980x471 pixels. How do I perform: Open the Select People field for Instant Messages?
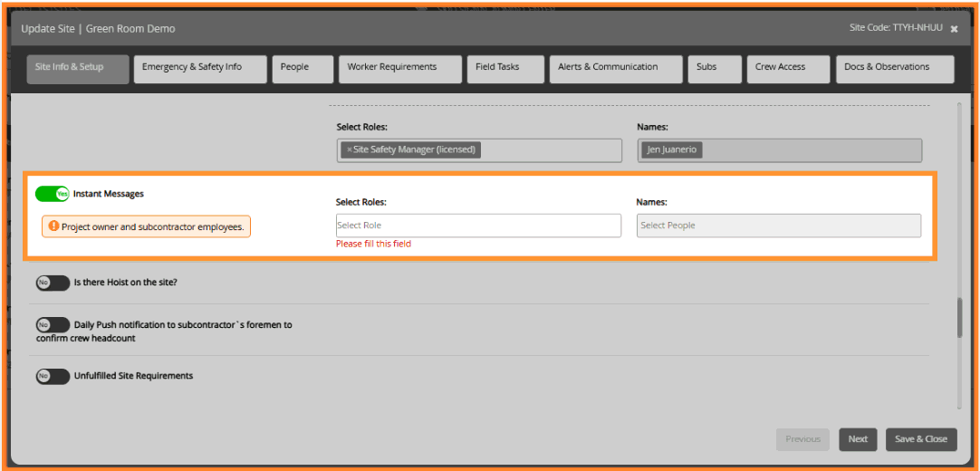click(779, 226)
